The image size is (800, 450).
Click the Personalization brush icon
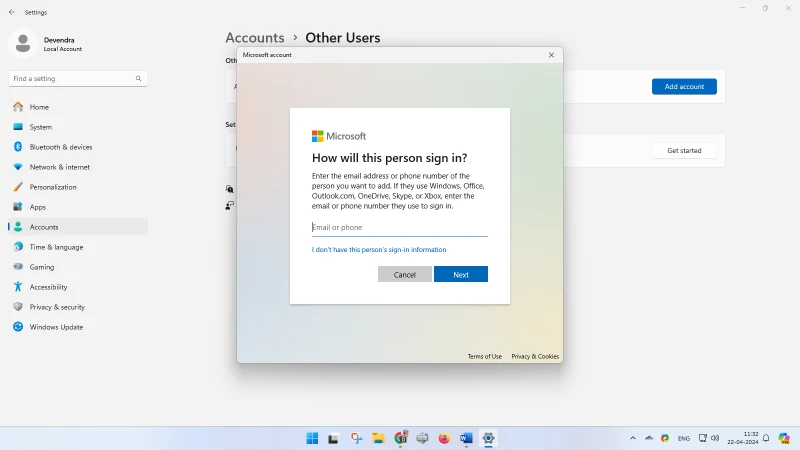pyautogui.click(x=18, y=187)
